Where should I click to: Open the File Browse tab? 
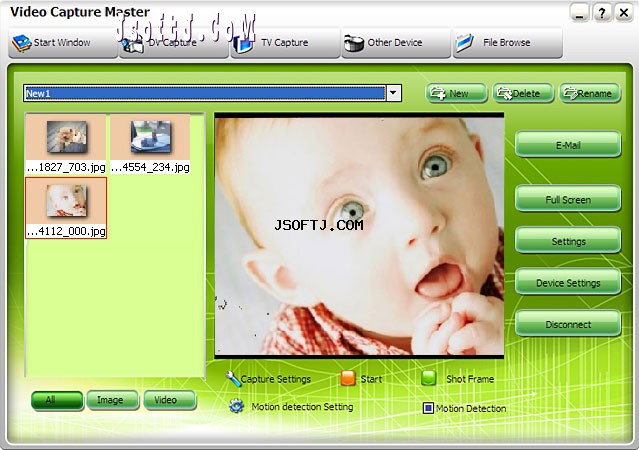[x=508, y=43]
